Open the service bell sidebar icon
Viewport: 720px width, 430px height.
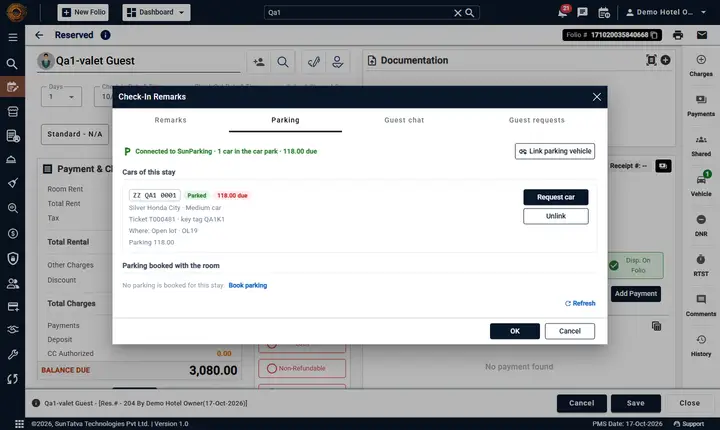pyautogui.click(x=11, y=159)
